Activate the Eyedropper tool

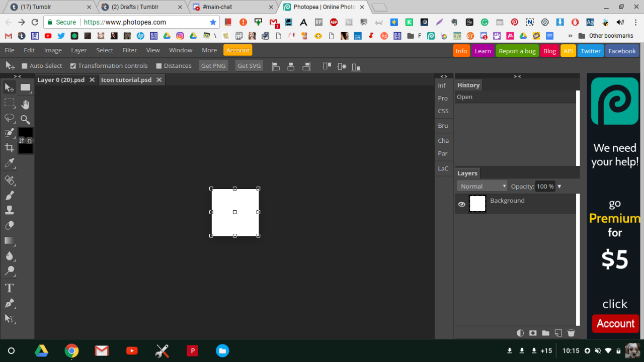pyautogui.click(x=9, y=163)
